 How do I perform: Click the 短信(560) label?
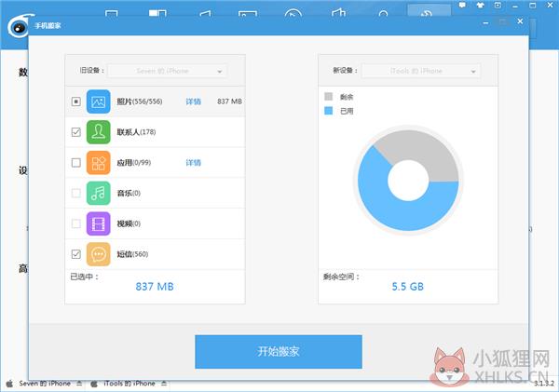click(x=132, y=254)
